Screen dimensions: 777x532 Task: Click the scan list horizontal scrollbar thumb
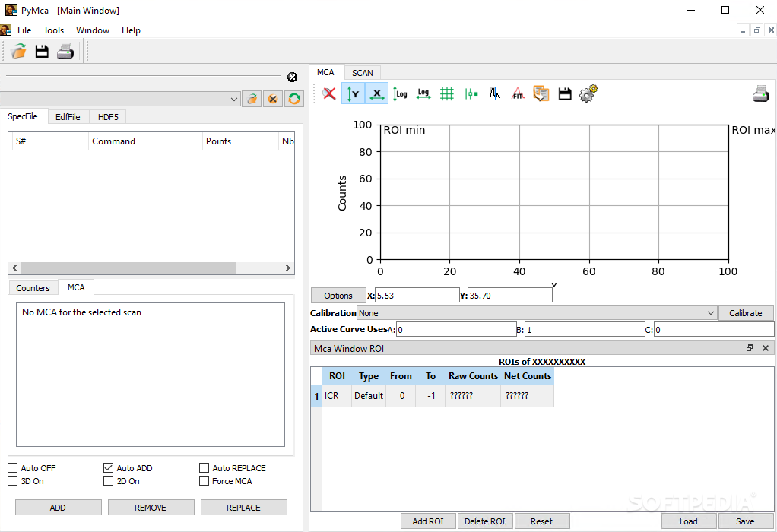[128, 268]
